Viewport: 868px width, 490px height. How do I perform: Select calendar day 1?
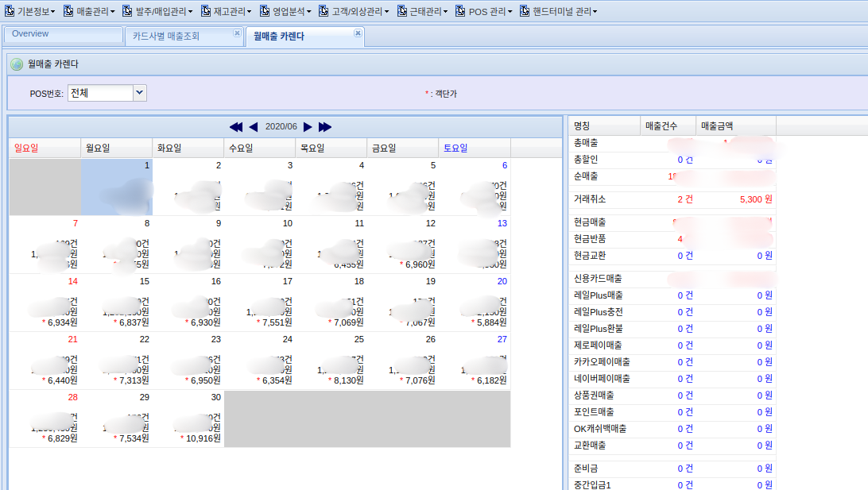pyautogui.click(x=117, y=187)
